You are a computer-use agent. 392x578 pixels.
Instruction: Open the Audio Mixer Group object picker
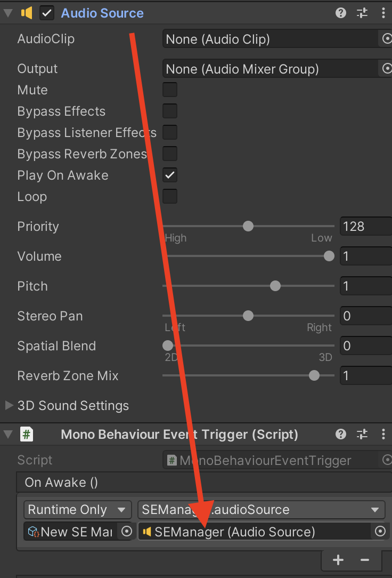(x=388, y=68)
